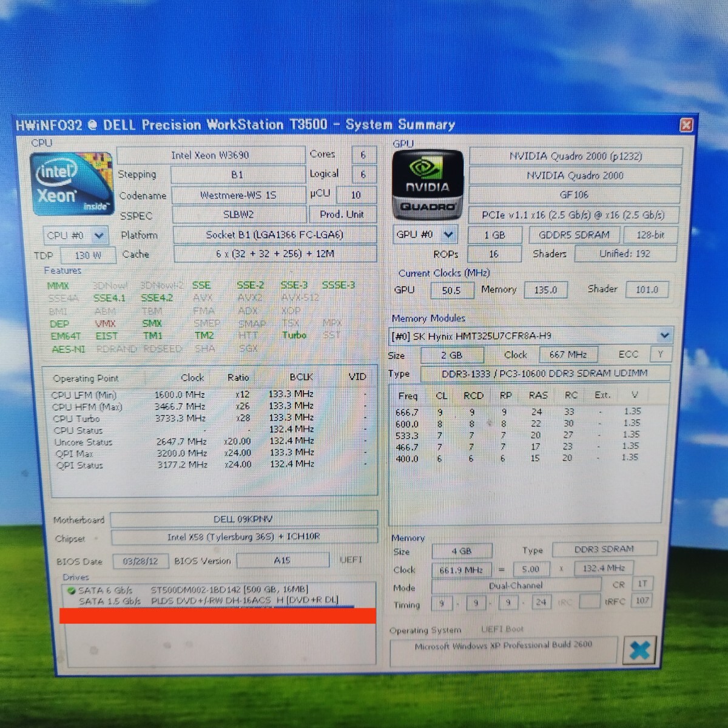Click the BIOS version A15 field
Viewport: 728px width, 728px height.
coord(282,561)
